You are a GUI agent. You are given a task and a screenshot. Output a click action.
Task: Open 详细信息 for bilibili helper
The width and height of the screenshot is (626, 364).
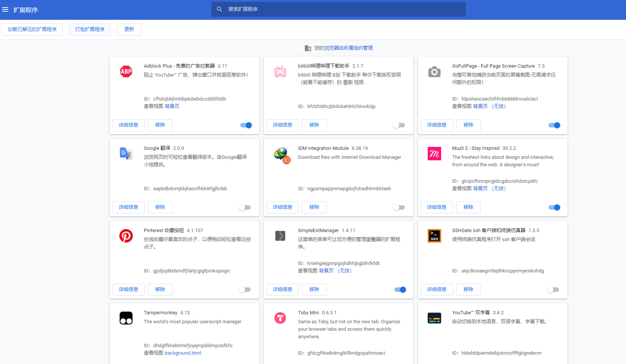[x=283, y=125]
